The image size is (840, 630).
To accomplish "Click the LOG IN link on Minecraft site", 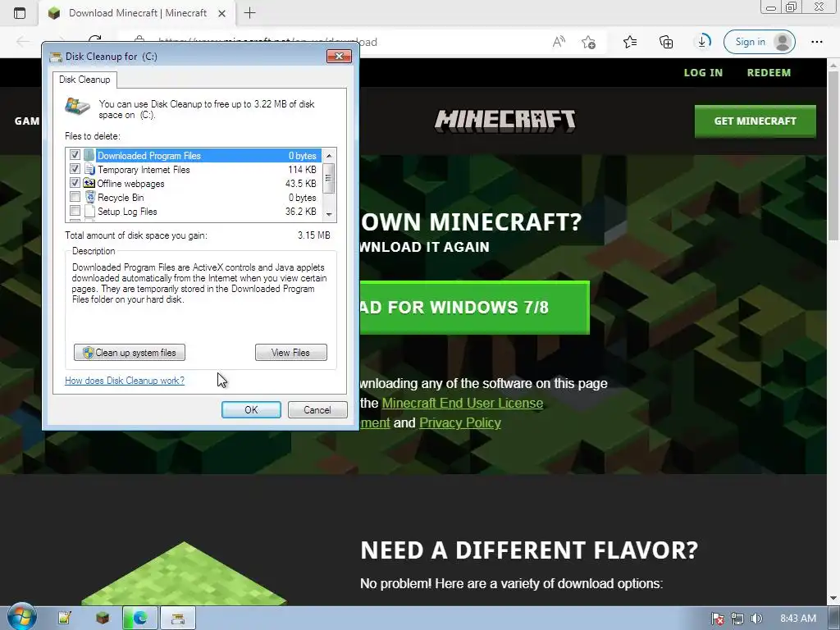I will click(x=703, y=73).
